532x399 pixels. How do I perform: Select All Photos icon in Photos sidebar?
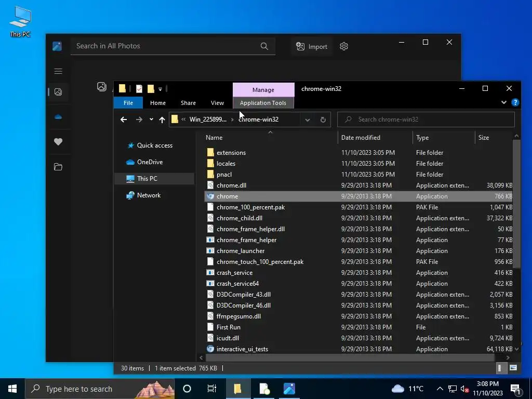[x=58, y=92]
